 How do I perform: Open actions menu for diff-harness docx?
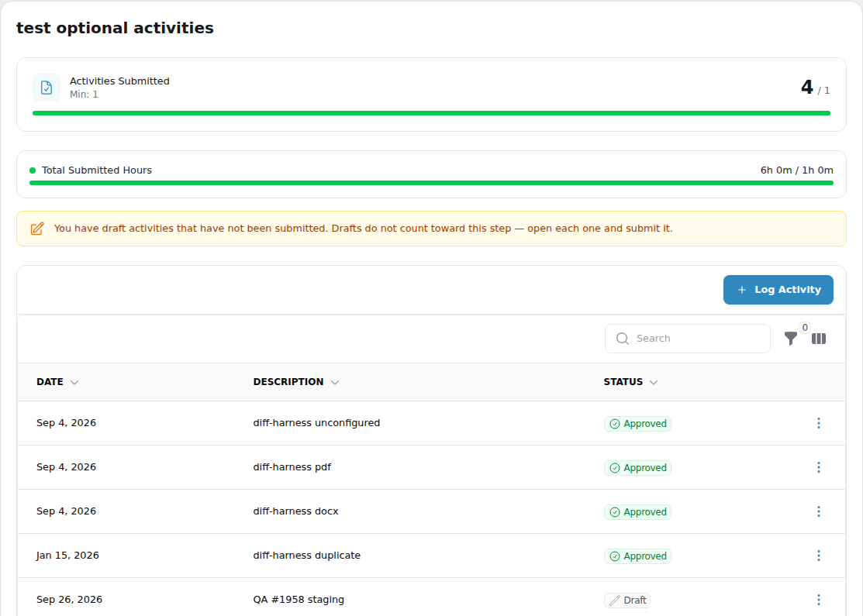pos(819,511)
